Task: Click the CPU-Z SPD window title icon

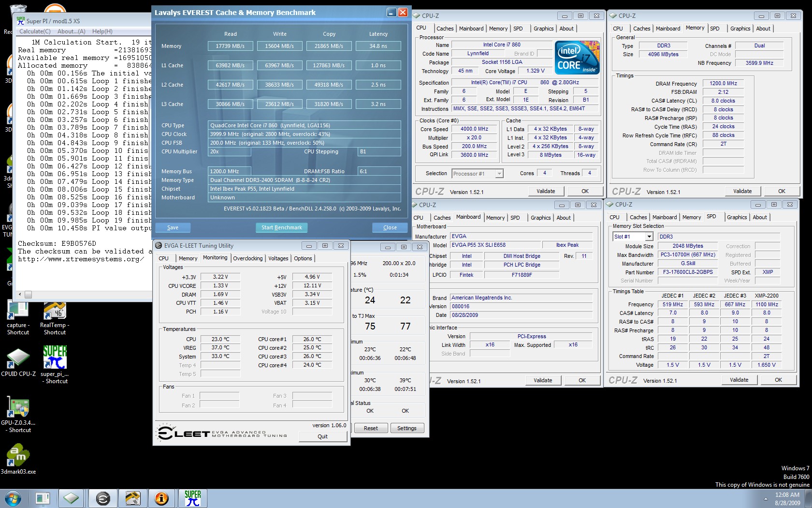Action: tap(609, 204)
